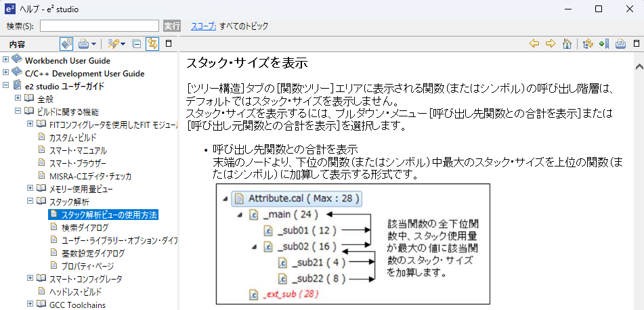The image size is (644, 310).
Task: Open C/C++ Development User Guide book
Action: (x=85, y=74)
